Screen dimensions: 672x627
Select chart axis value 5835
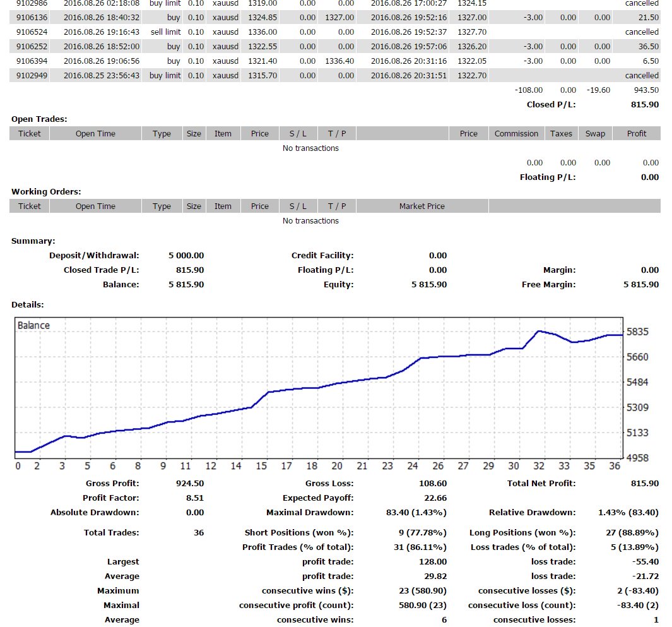[637, 332]
